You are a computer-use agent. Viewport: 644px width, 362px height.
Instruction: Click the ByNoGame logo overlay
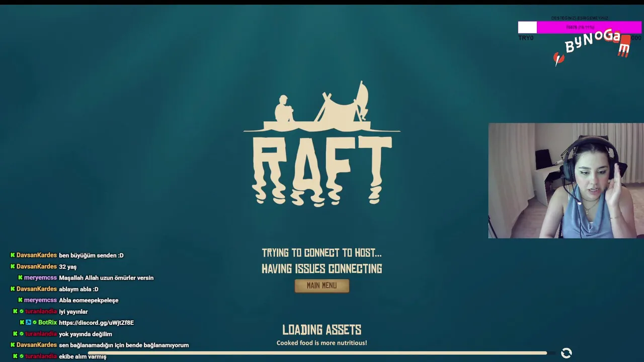[592, 47]
